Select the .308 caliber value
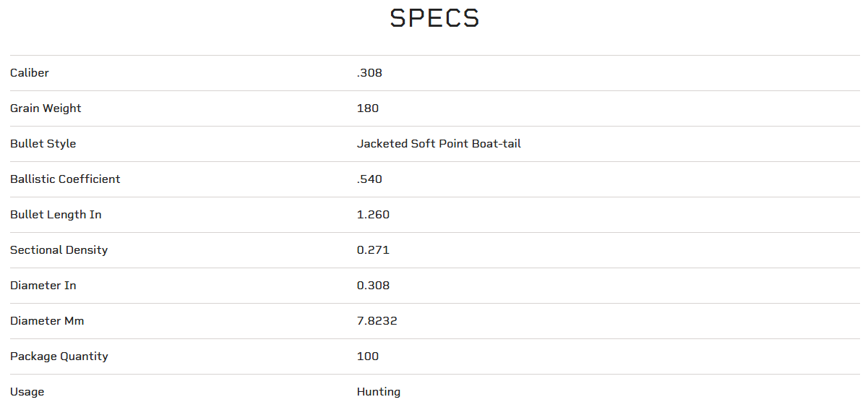The height and width of the screenshot is (410, 868). [x=369, y=73]
